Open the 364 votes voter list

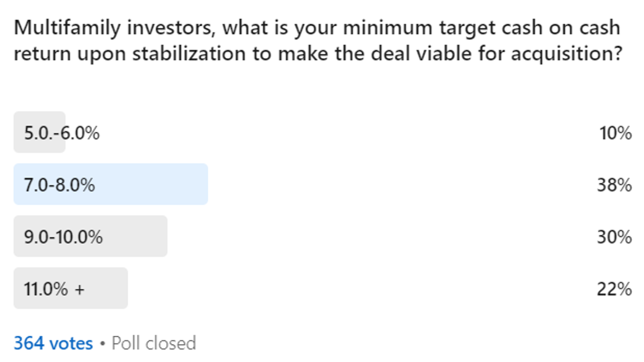point(53,343)
